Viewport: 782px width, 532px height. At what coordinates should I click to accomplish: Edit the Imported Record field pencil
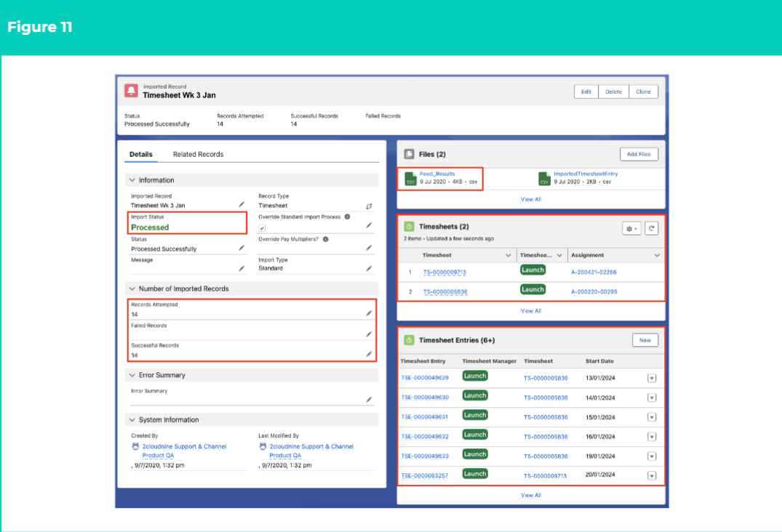242,205
